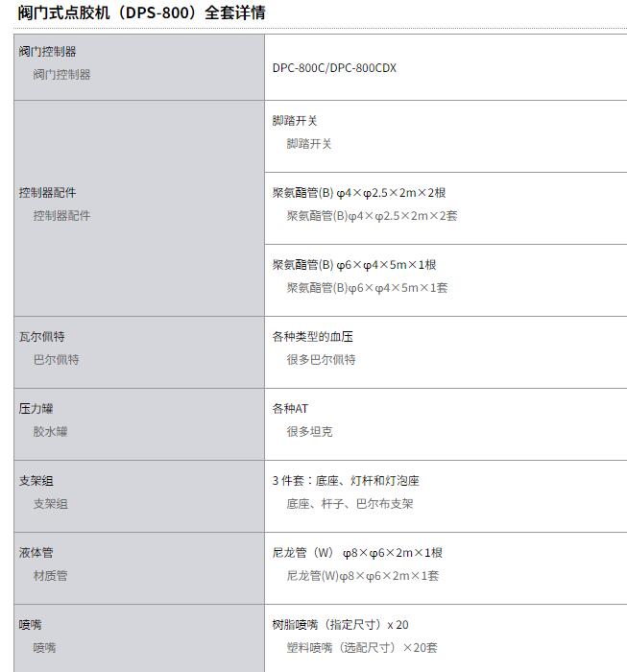The height and width of the screenshot is (672, 627).
Task: Click the gray 聚氨酯管(B)φ4×φ2.5×2m×2套 subtext
Action: 372,216
